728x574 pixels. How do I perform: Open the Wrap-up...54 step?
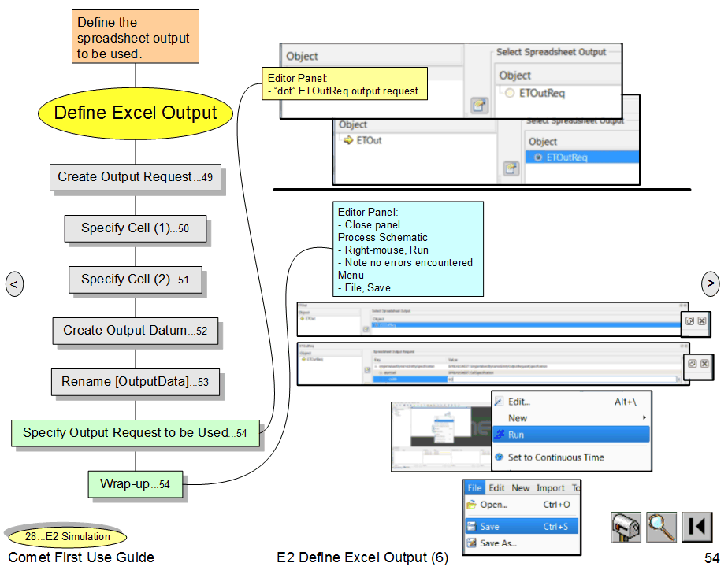pyautogui.click(x=135, y=484)
